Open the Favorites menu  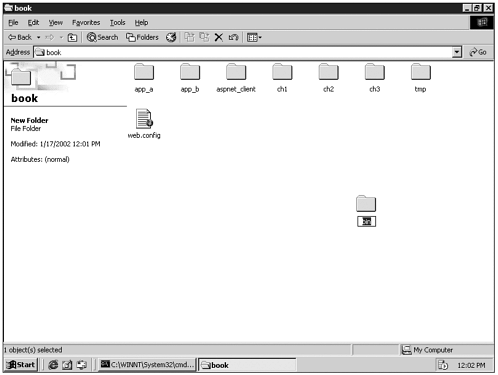click(86, 23)
